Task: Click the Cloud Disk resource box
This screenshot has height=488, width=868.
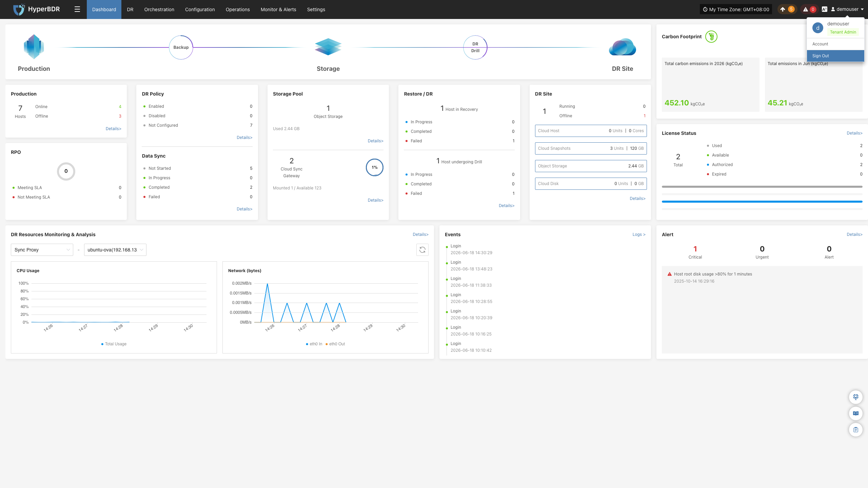Action: (591, 184)
